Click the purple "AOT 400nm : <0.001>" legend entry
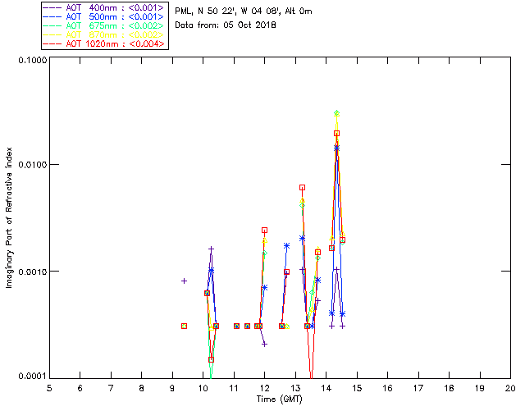The width and height of the screenshot is (525, 420). point(105,7)
